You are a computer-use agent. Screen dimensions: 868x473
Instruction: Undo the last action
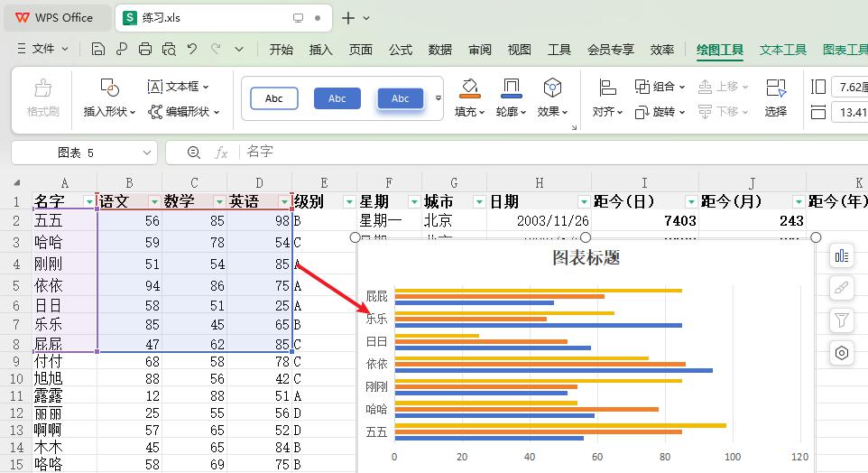point(192,49)
